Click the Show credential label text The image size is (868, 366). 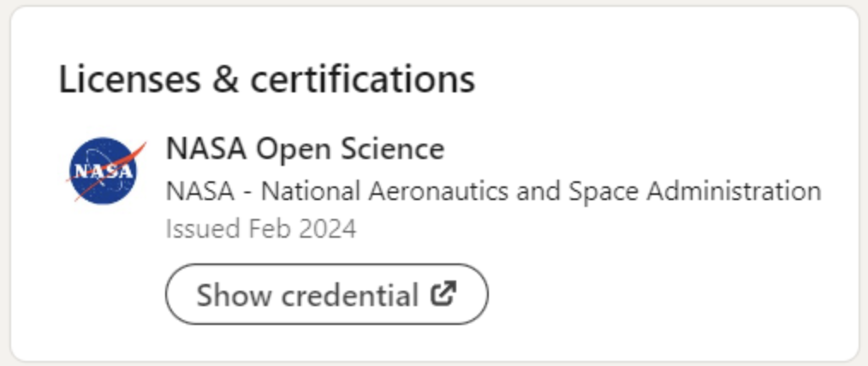tap(307, 295)
